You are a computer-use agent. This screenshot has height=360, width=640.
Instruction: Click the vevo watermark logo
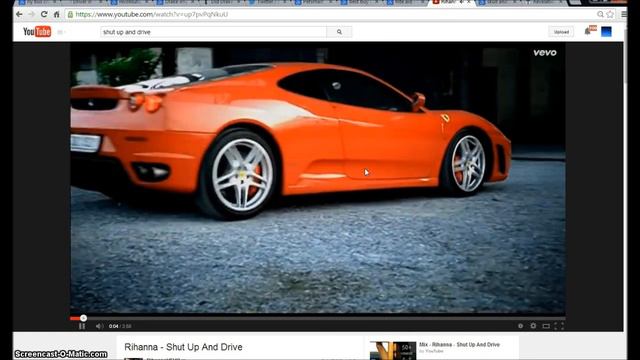544,53
